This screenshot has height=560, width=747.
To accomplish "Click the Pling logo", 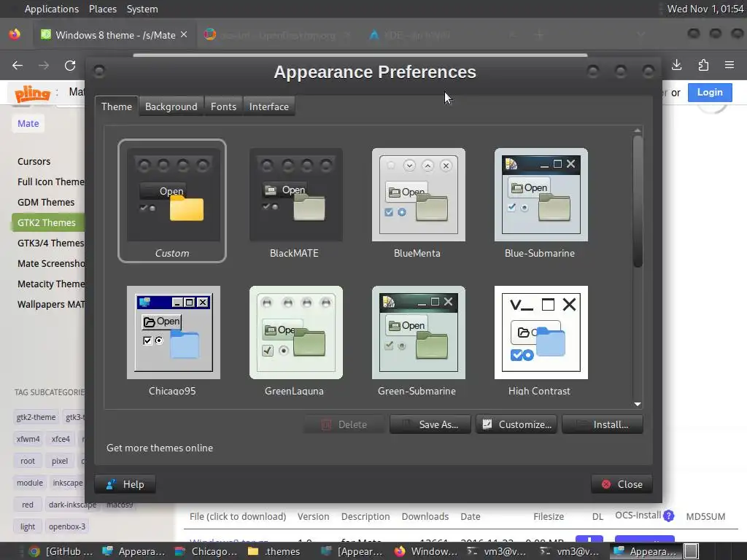I will (x=32, y=93).
